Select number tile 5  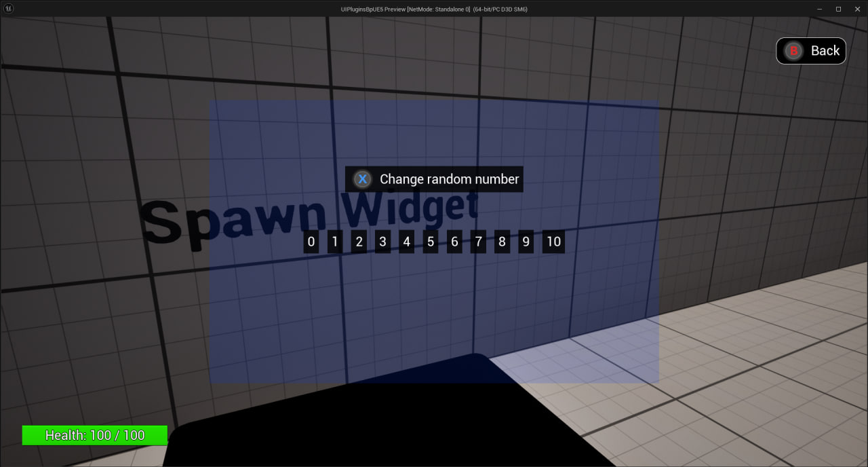tap(431, 242)
